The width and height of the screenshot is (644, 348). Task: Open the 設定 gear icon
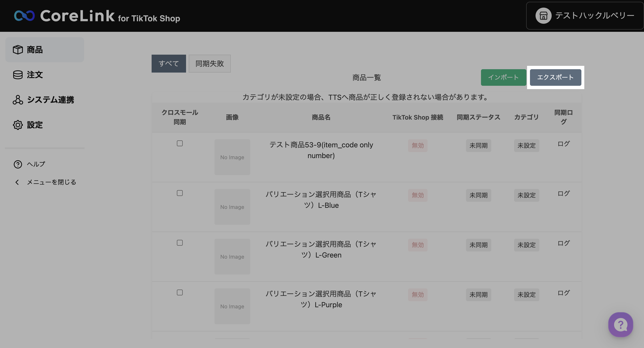(x=18, y=125)
